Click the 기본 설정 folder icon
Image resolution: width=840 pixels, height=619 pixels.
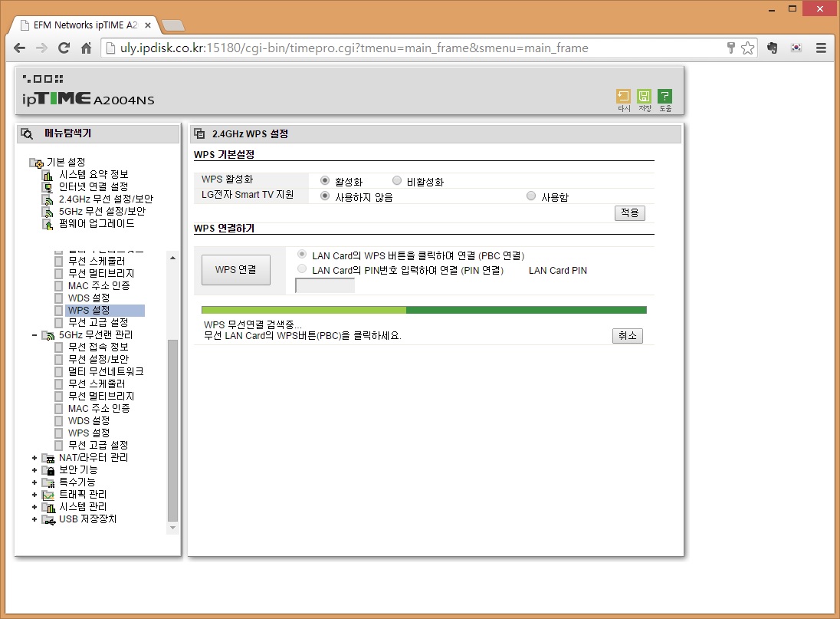click(37, 163)
